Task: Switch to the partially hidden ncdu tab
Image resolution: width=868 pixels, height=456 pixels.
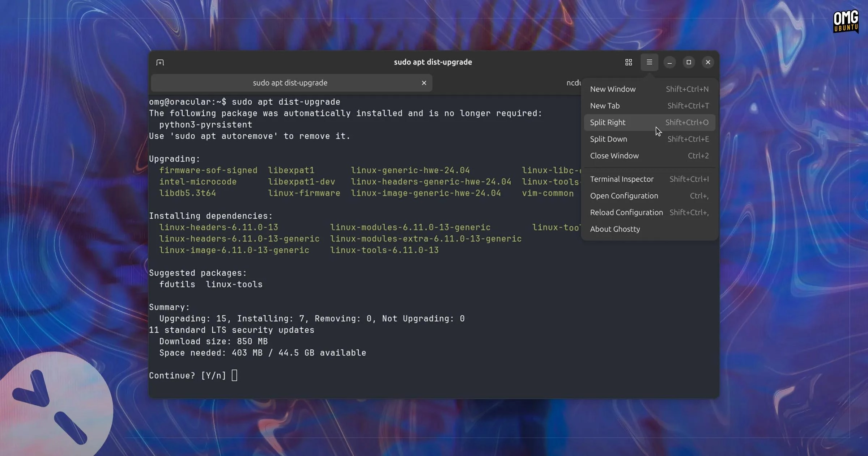Action: [573, 83]
